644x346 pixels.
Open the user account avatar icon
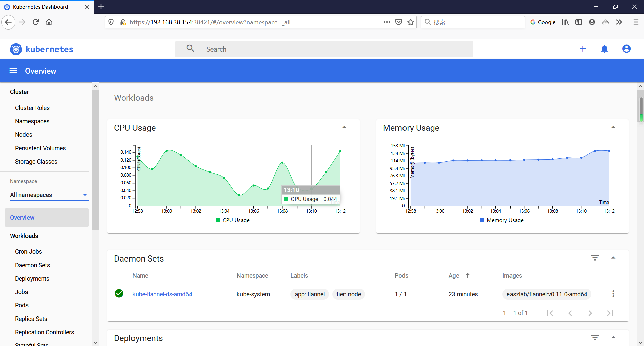pos(626,49)
